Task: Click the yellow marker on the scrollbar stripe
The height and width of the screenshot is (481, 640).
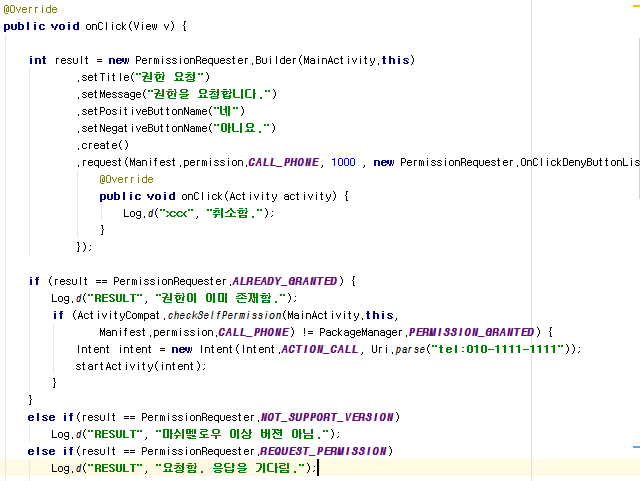Action: click(636, 6)
